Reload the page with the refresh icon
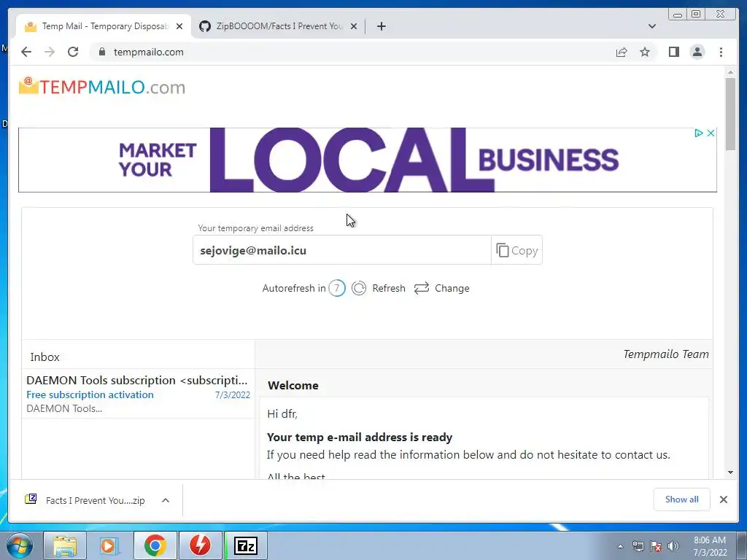The image size is (747, 560). coord(73,52)
